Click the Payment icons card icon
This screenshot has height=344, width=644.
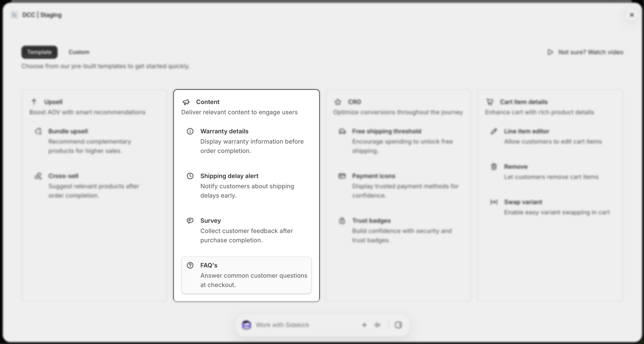pos(342,176)
